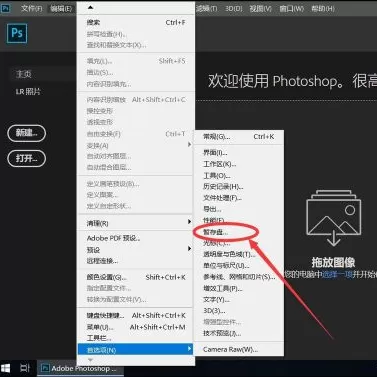This screenshot has width=377, height=377.
Task: Open the 编辑(E) menu
Action: click(61, 8)
